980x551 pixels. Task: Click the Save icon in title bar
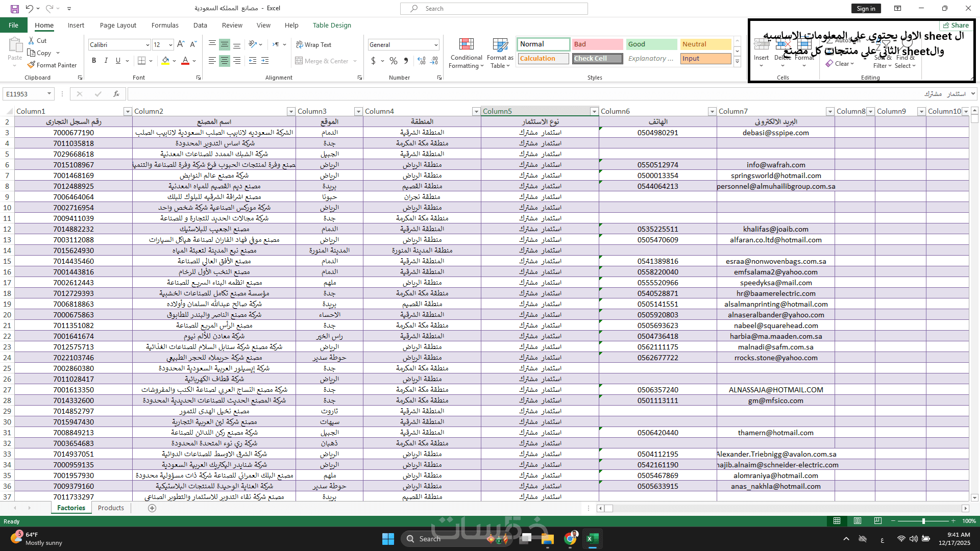pyautogui.click(x=14, y=8)
